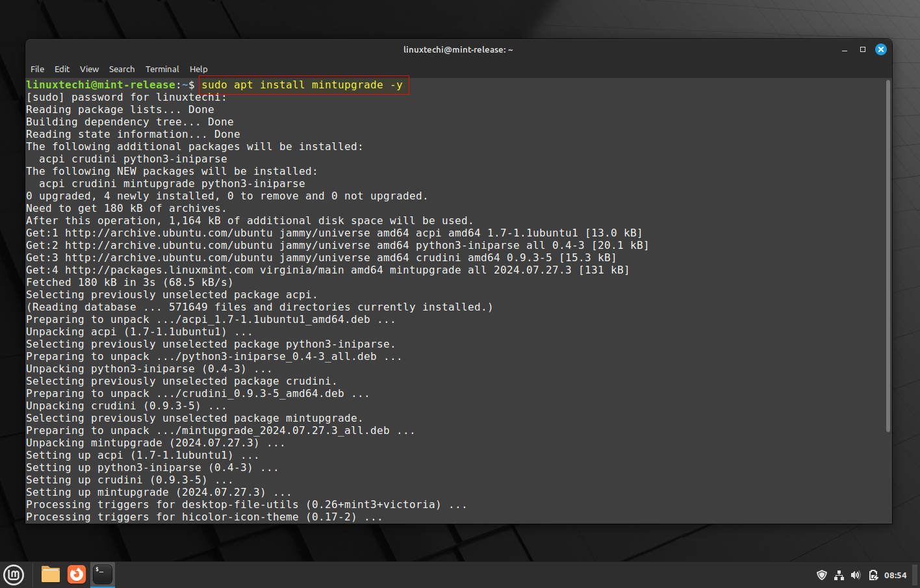Click 'Fetched 180 kB in 3s (68.5 kB/s)'
This screenshot has height=588, width=920.
(130, 283)
